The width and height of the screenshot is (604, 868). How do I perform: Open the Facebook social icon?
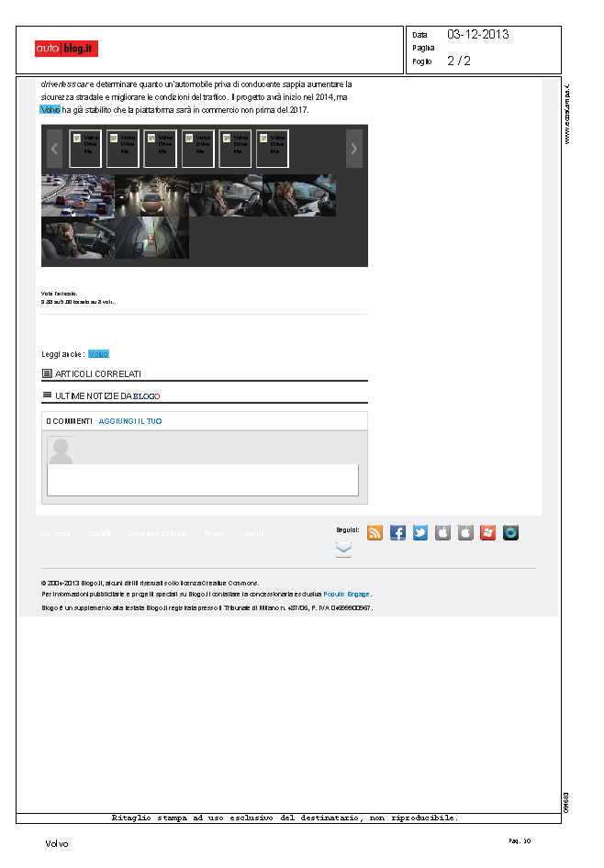point(397,533)
